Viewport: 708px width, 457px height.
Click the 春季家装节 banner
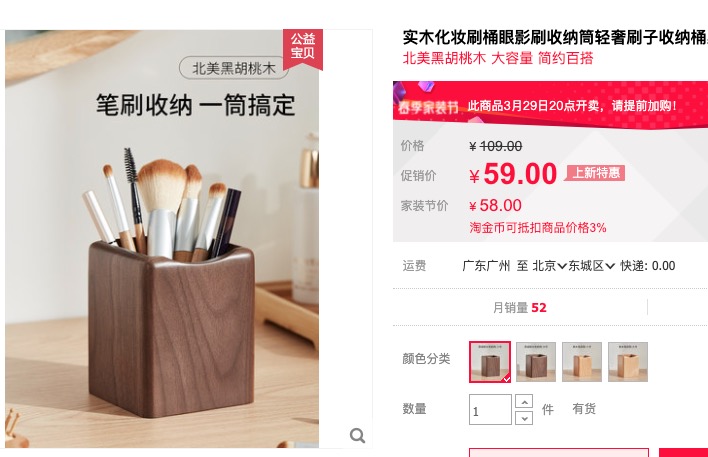click(x=550, y=104)
